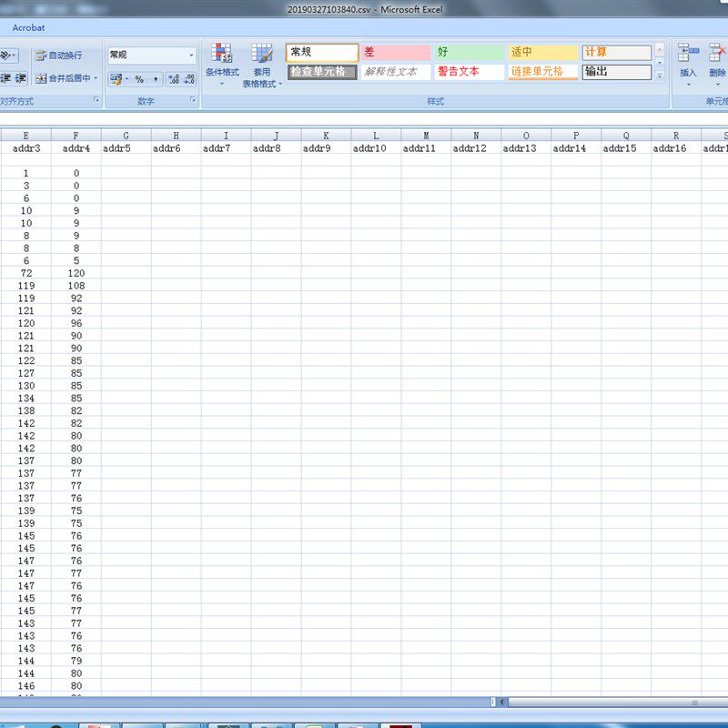Apply the 检查单元格 cell style
Screen dimensions: 728x728
[322, 72]
